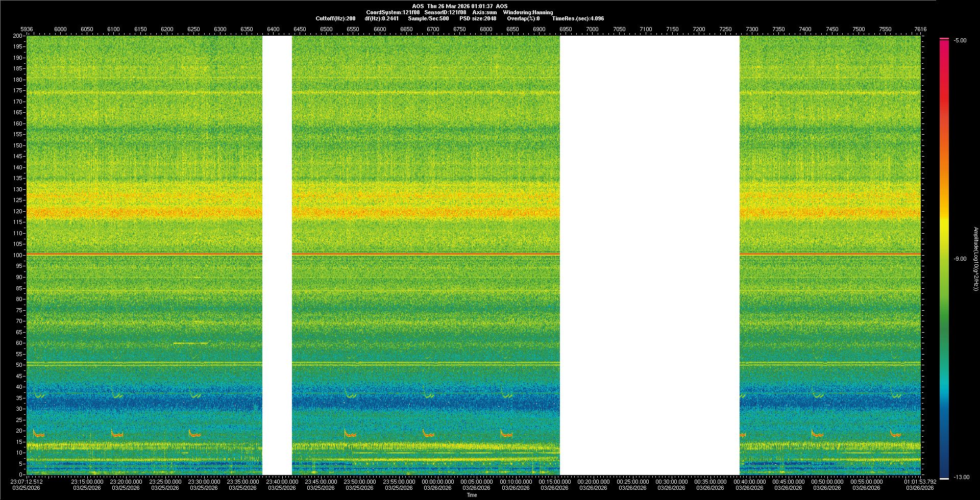Click the -9.00 label on the colorbar
Screen dimensions: 980x500
point(960,259)
